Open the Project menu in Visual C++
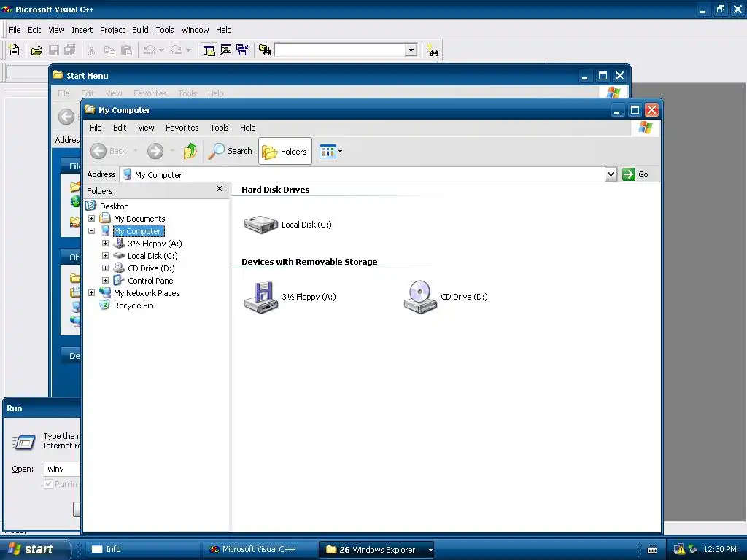The height and width of the screenshot is (560, 747). pos(112,30)
